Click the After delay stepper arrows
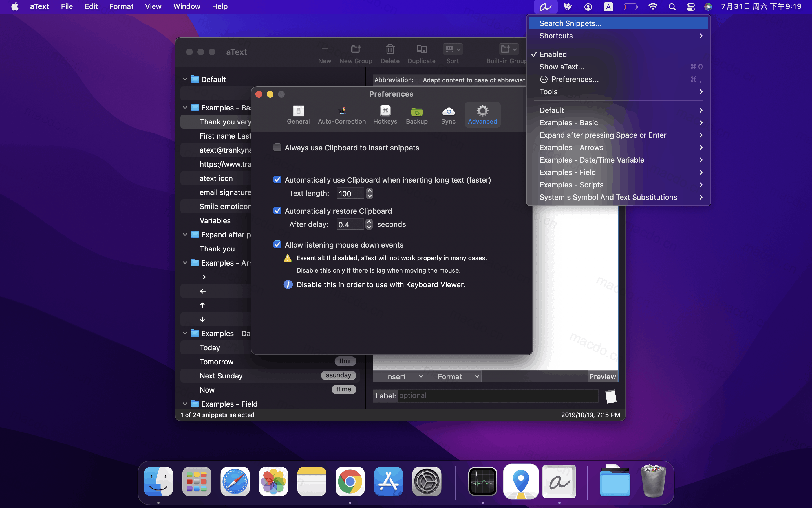This screenshot has width=812, height=508. click(369, 224)
